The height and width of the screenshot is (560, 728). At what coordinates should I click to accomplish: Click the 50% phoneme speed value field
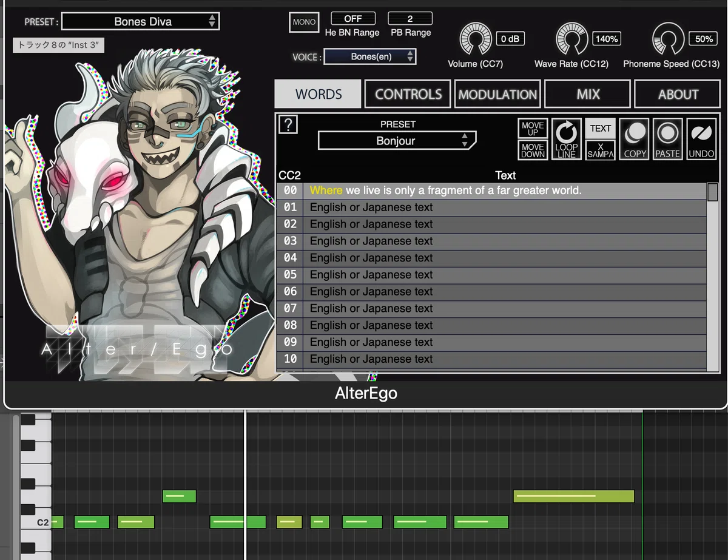click(704, 39)
